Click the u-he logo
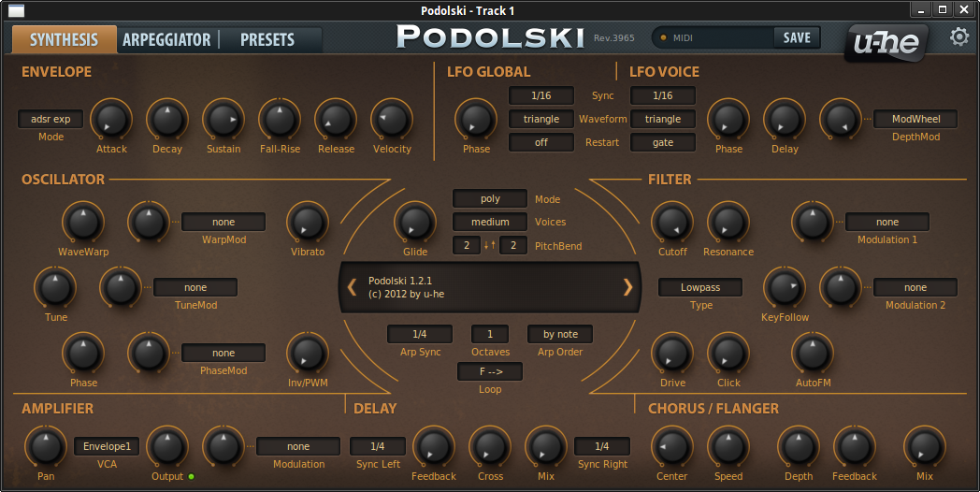This screenshot has height=492, width=980. coord(886,42)
